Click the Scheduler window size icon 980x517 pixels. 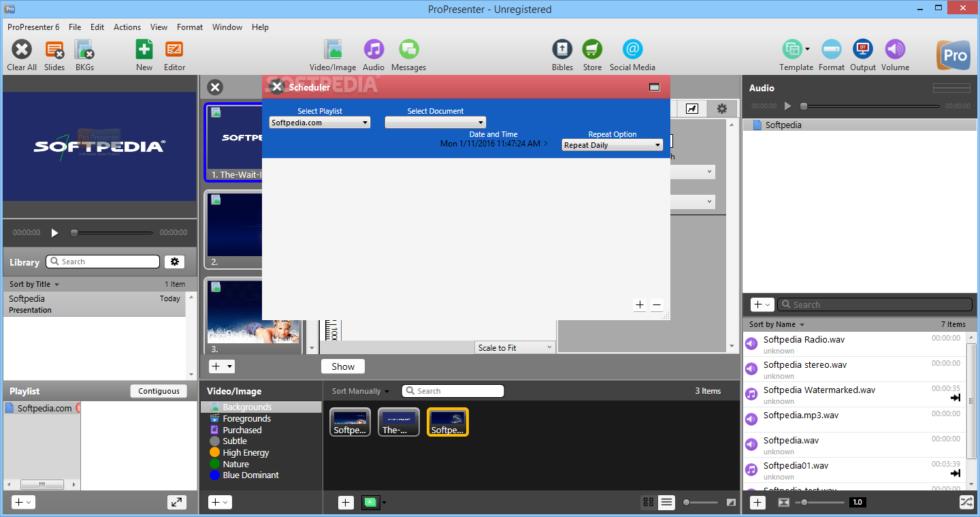(655, 87)
